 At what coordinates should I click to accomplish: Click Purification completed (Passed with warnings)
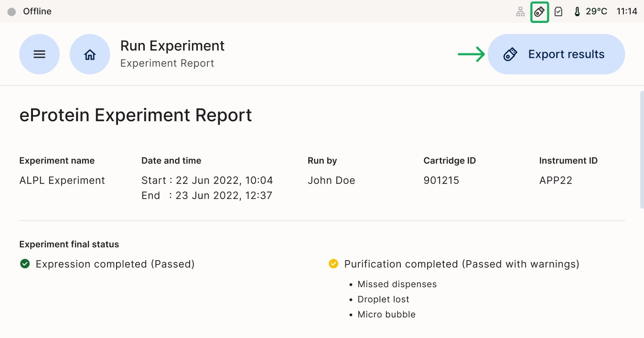462,264
